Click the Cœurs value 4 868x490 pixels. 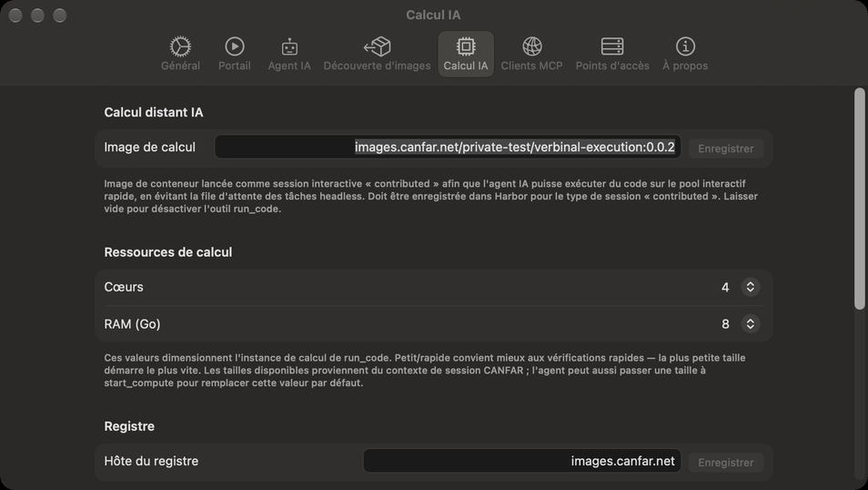coord(725,287)
